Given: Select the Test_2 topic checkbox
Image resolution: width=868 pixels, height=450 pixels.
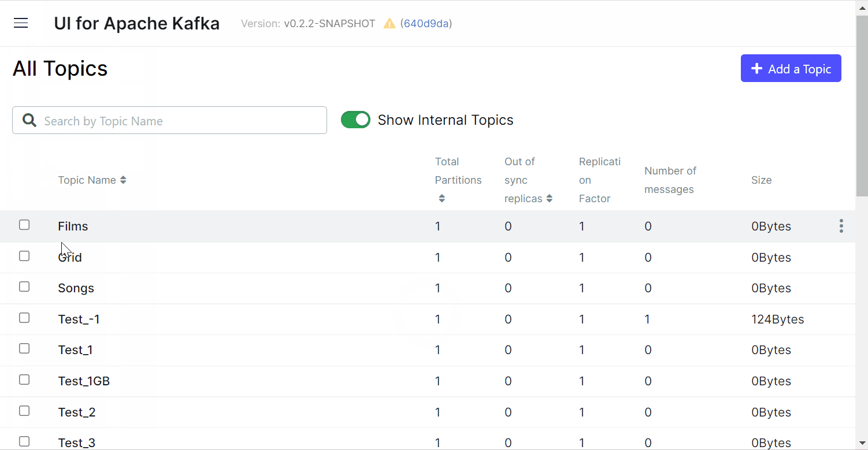Looking at the screenshot, I should pyautogui.click(x=24, y=411).
